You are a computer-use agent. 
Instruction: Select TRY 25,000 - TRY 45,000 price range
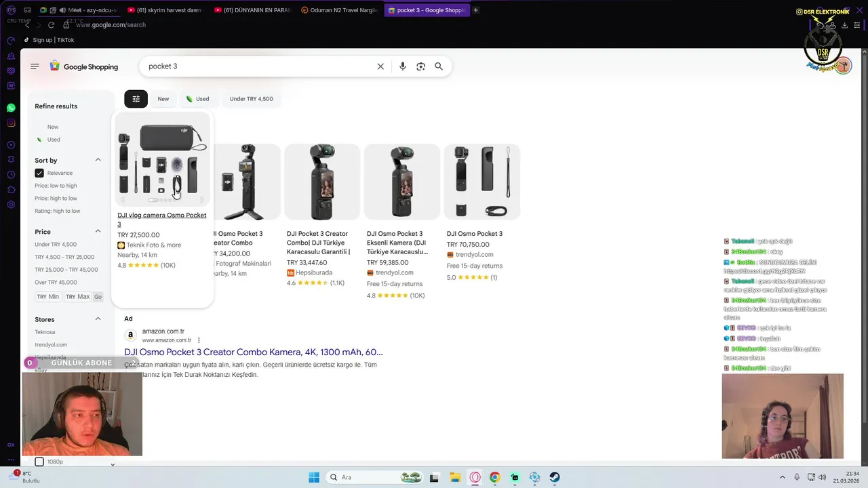66,270
